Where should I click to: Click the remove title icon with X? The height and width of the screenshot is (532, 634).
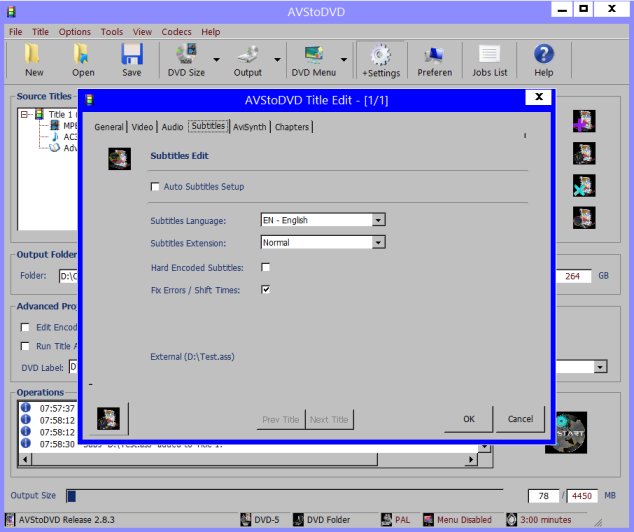pos(584,186)
